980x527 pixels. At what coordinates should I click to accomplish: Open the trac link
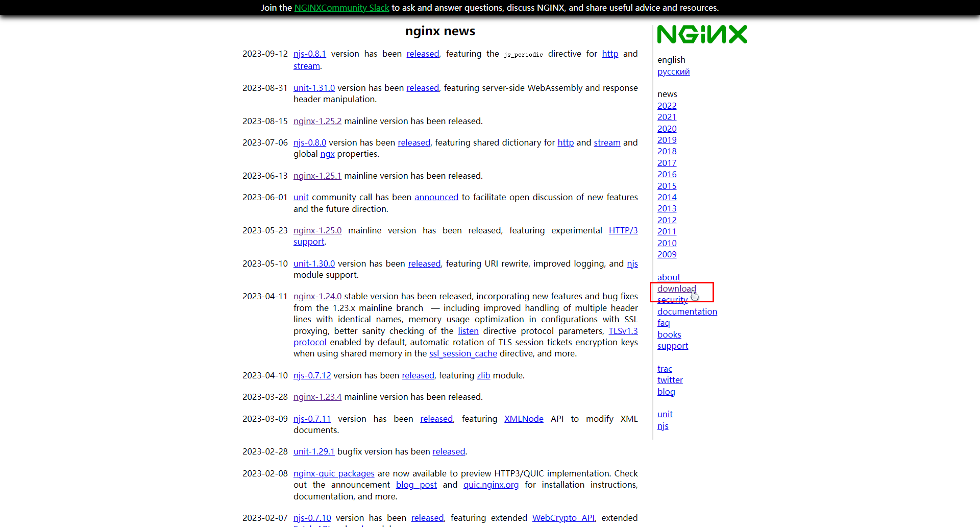(x=665, y=369)
